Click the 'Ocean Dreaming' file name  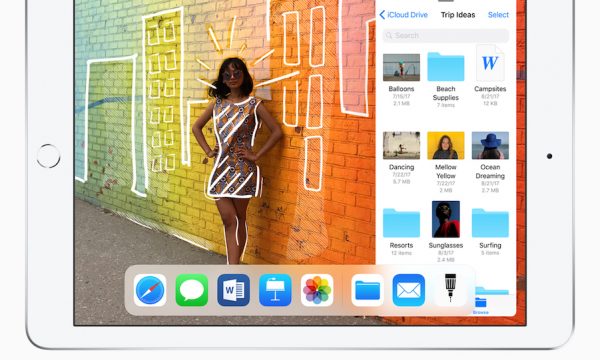click(490, 171)
